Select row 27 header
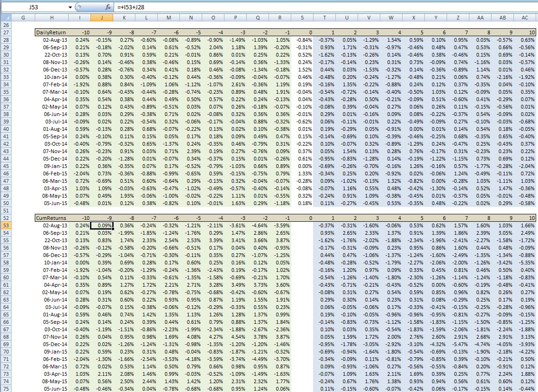The height and width of the screenshot is (392, 538). pyautogui.click(x=6, y=32)
